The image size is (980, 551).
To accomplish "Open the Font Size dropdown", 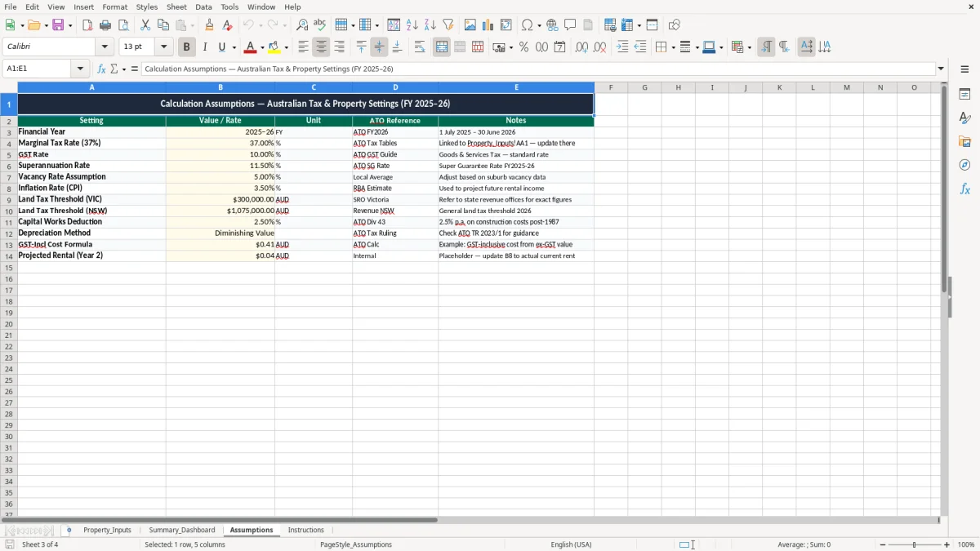I will click(x=163, y=47).
